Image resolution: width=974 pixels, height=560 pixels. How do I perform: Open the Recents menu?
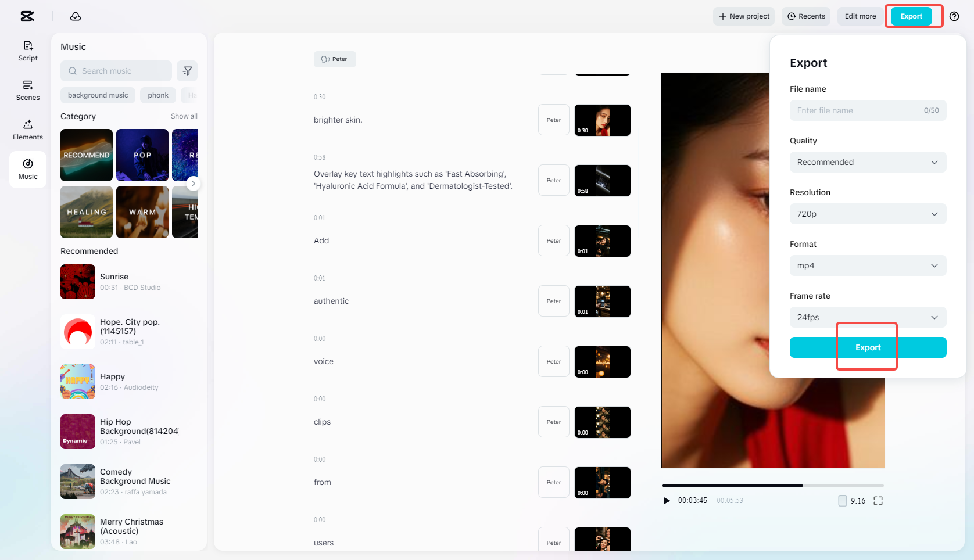[806, 16]
